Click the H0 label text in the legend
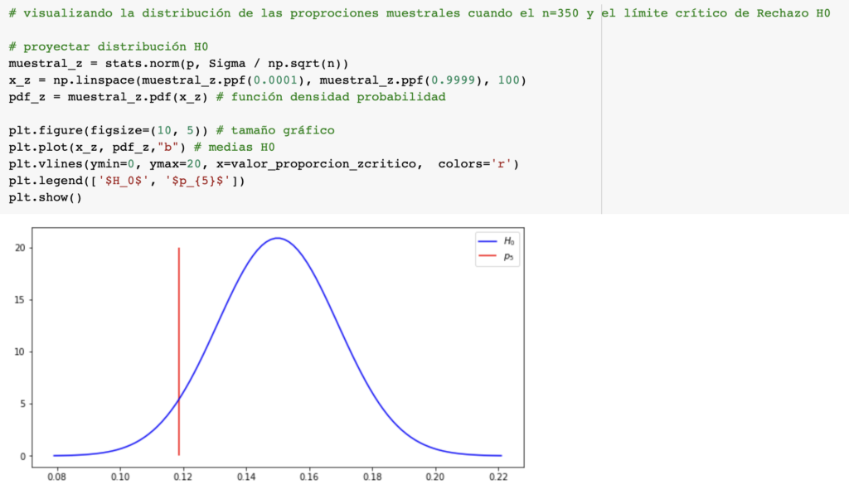 pos(509,241)
